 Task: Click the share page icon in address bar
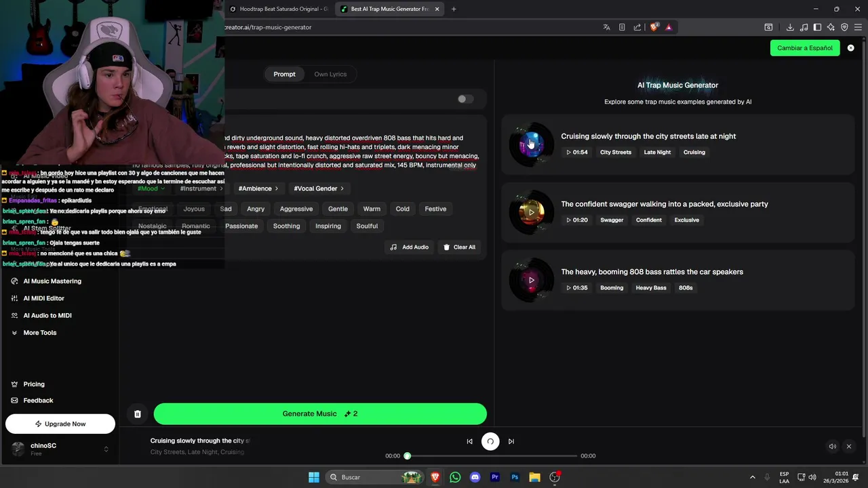click(637, 27)
